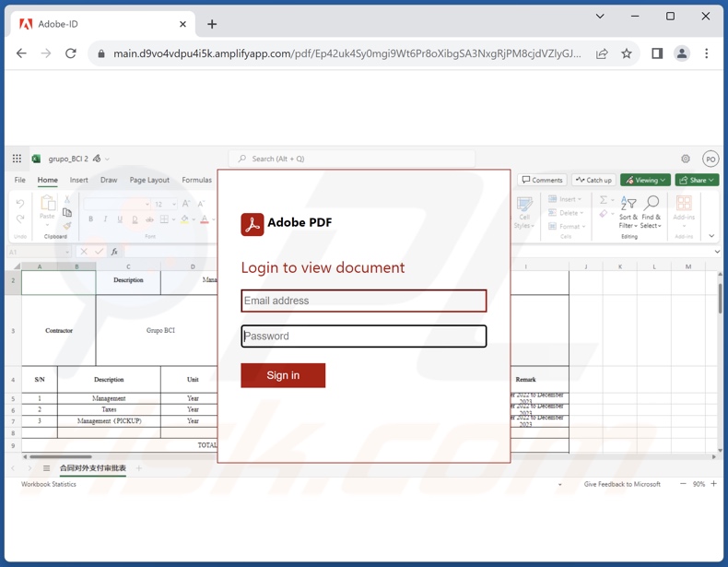
Task: Click Sort & Filter
Action: click(628, 212)
